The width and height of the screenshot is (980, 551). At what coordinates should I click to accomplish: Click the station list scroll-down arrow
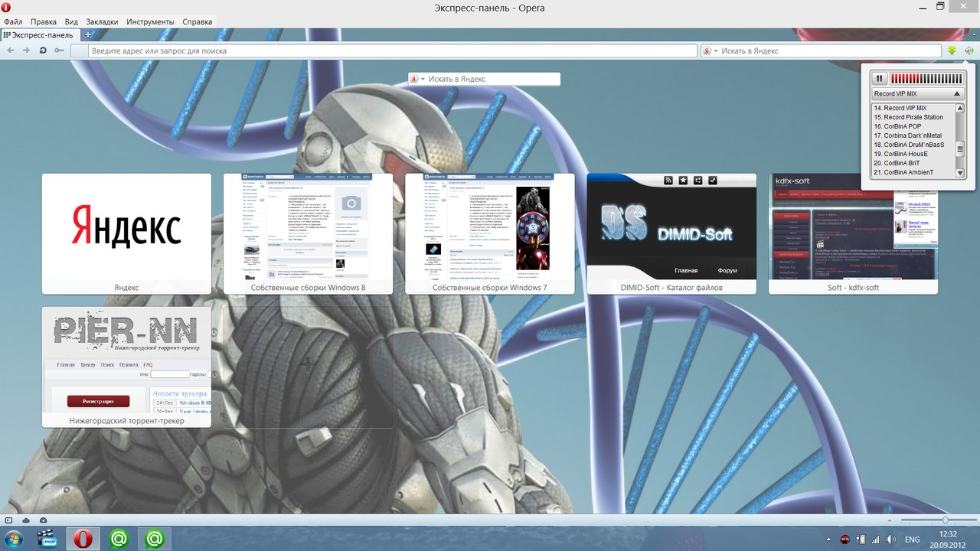coord(960,173)
